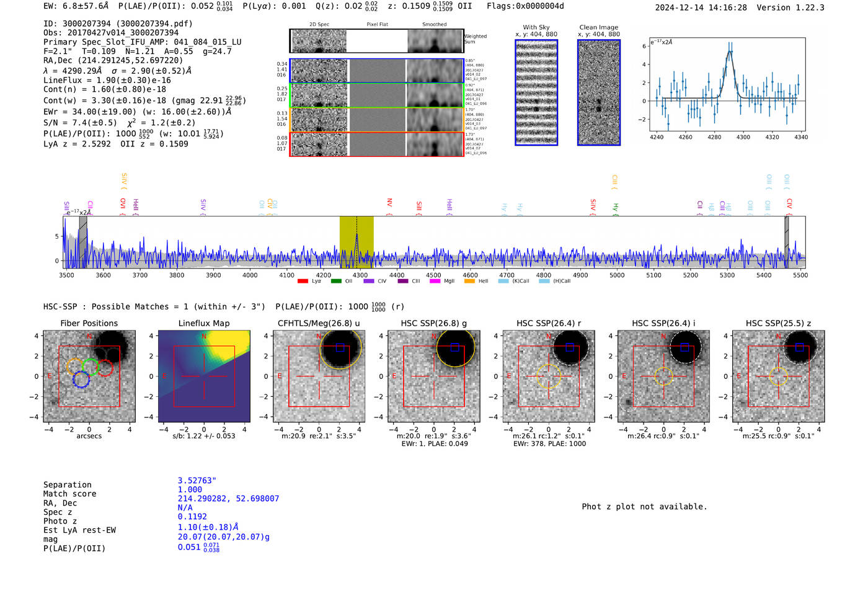Click the yellow circle in HSC r image
The height and width of the screenshot is (591, 868).
click(549, 376)
